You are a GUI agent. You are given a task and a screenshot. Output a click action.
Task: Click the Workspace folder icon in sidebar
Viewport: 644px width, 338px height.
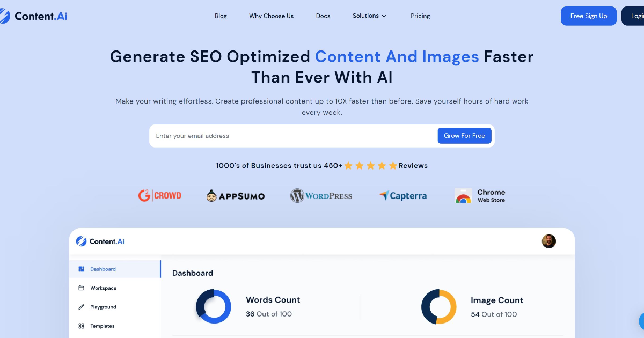[x=82, y=288]
